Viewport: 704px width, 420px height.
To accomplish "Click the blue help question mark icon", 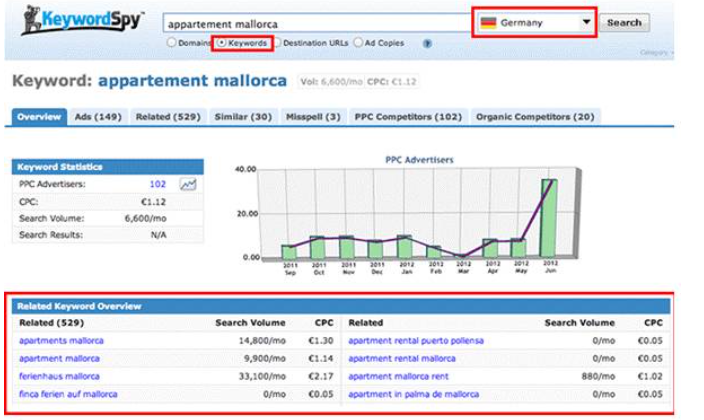I will pos(427,44).
